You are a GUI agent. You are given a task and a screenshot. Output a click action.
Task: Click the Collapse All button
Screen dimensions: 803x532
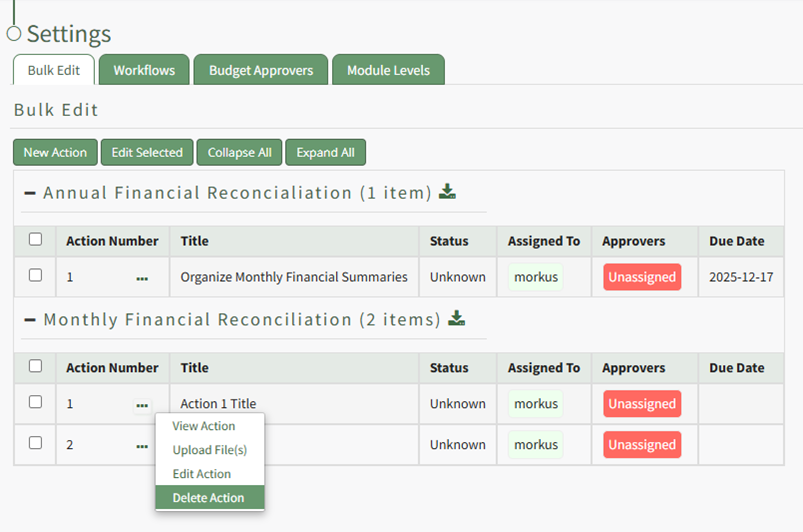[x=239, y=152]
